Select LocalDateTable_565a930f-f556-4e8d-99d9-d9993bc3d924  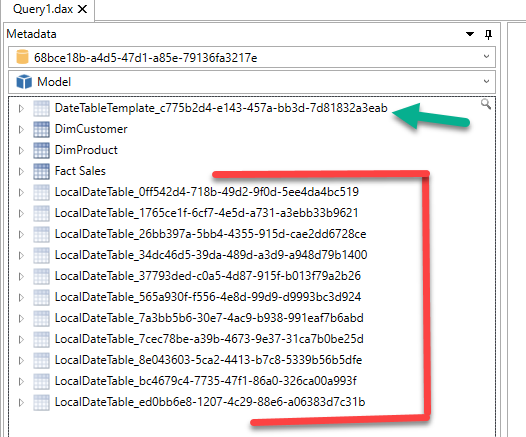click(208, 297)
